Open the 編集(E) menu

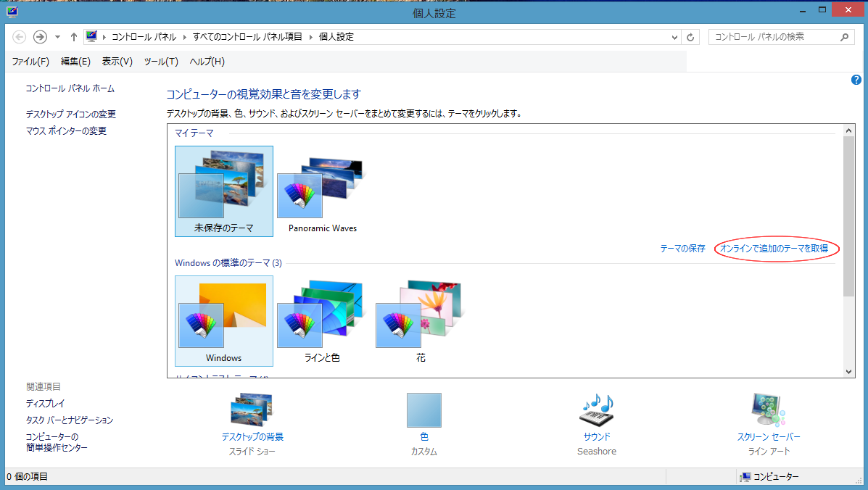tap(75, 62)
